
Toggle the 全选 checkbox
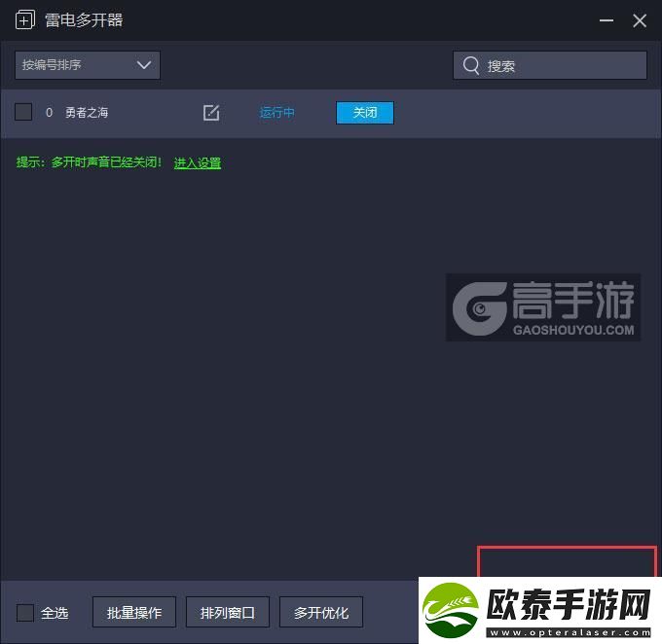(25, 612)
